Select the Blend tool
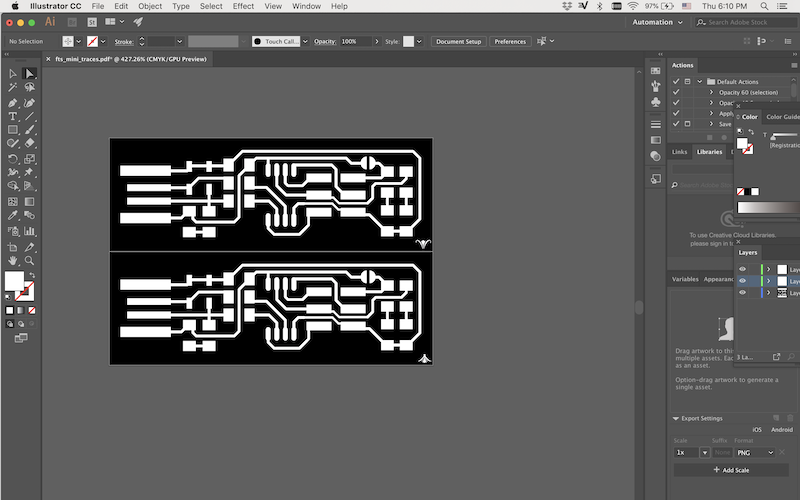800x500 pixels. 30,215
